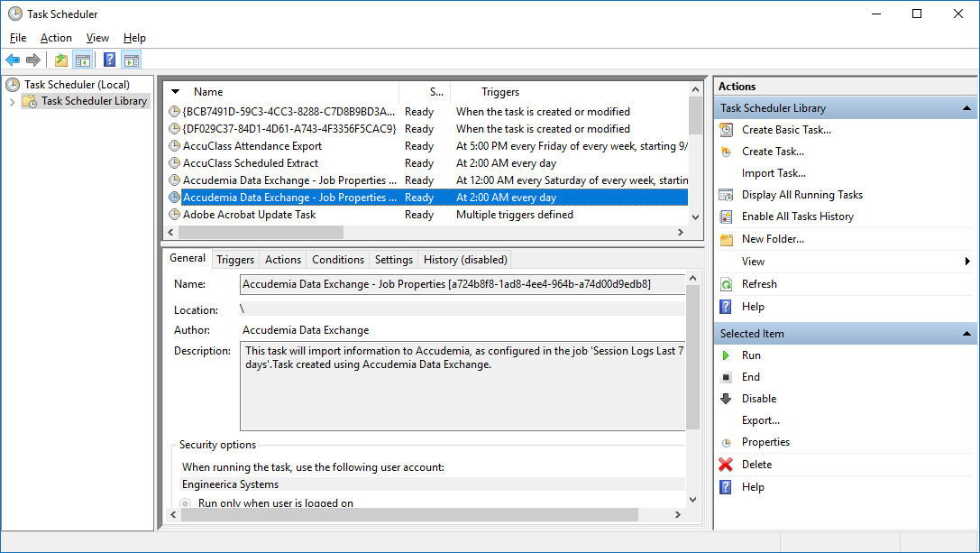Click the details pane vertical scrollbar thumb

(x=692, y=357)
